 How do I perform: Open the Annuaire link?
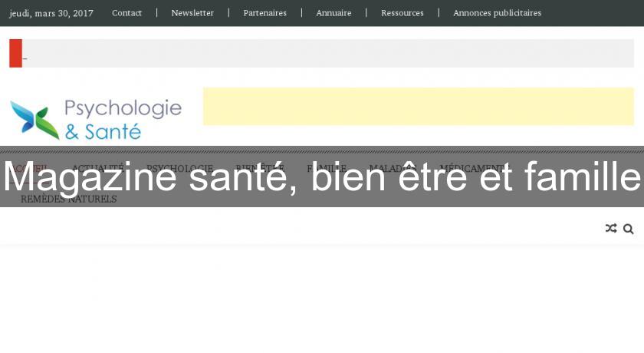click(x=333, y=13)
